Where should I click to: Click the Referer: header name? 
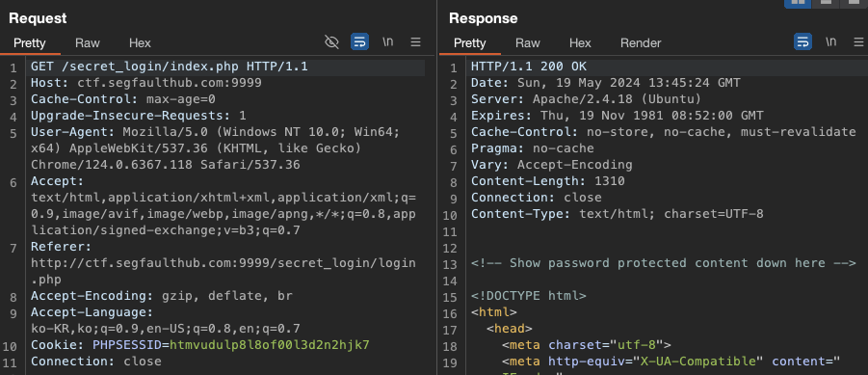[x=61, y=247]
